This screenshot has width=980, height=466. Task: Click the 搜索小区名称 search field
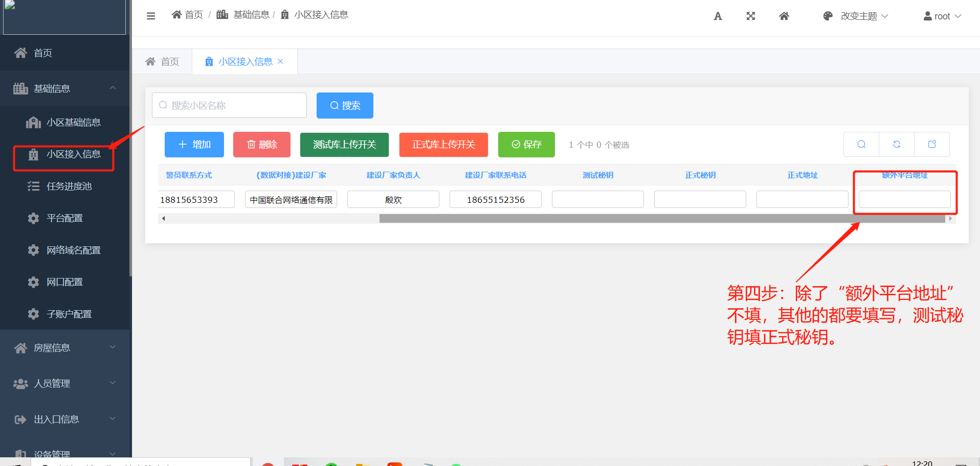(230, 105)
